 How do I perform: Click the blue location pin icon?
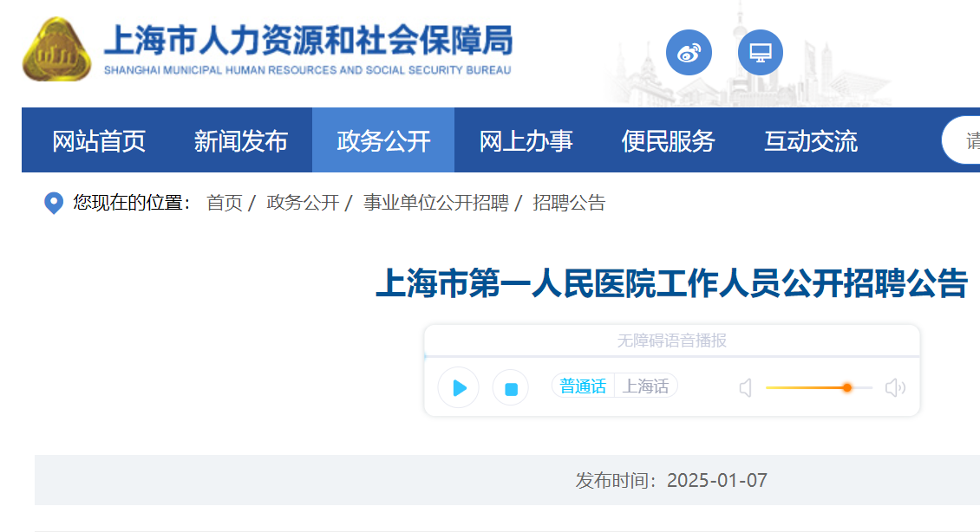pos(54,203)
